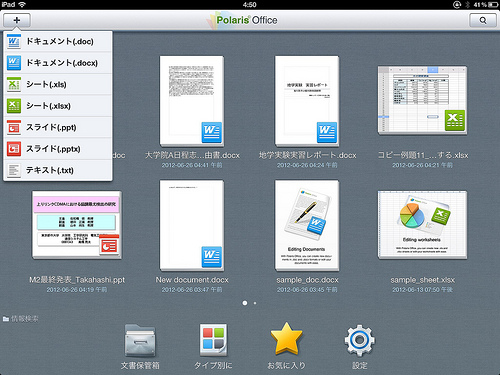This screenshot has height=375, width=500.
Task: Click Word badge on 大学院A日程志 thumbnail
Action: tap(212, 132)
